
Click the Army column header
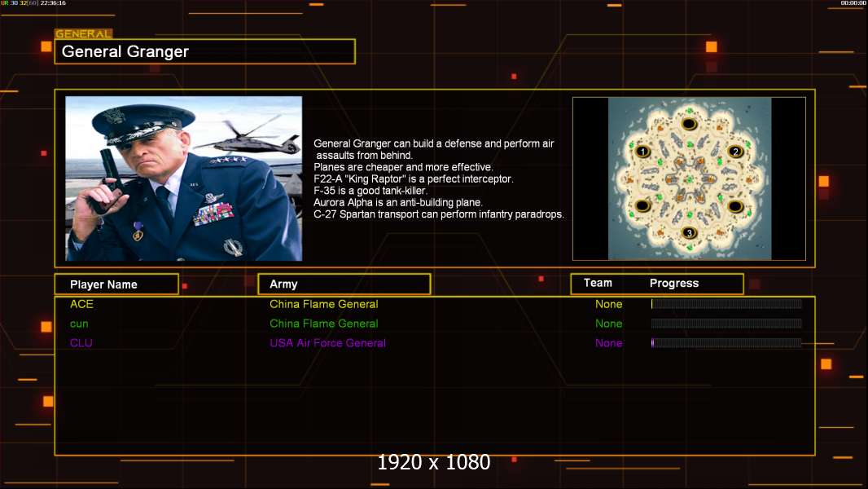tap(344, 284)
